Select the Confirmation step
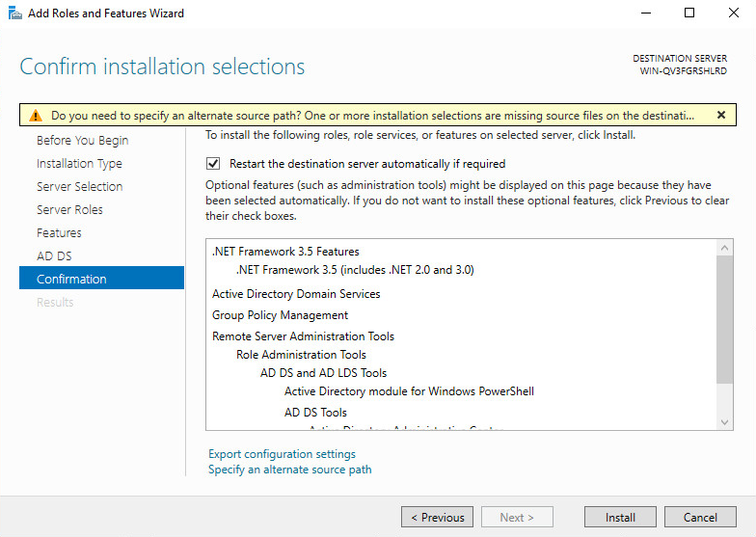The height and width of the screenshot is (537, 756). click(102, 278)
